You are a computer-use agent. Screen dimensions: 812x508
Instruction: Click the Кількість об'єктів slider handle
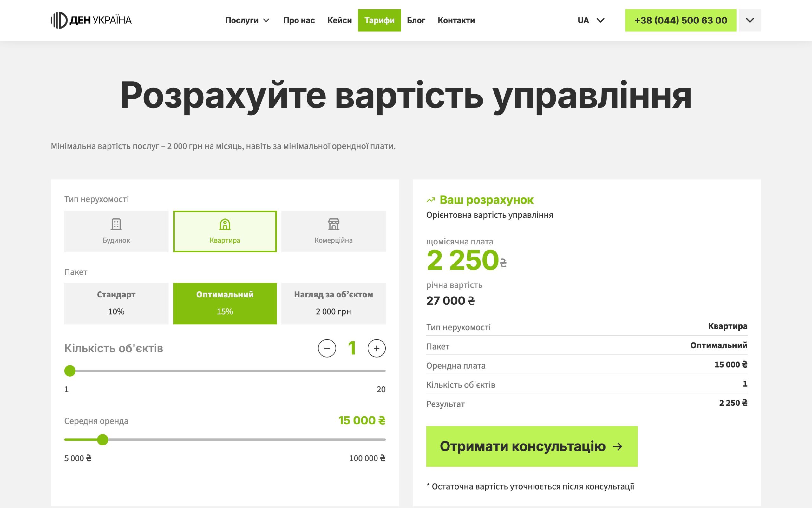70,371
